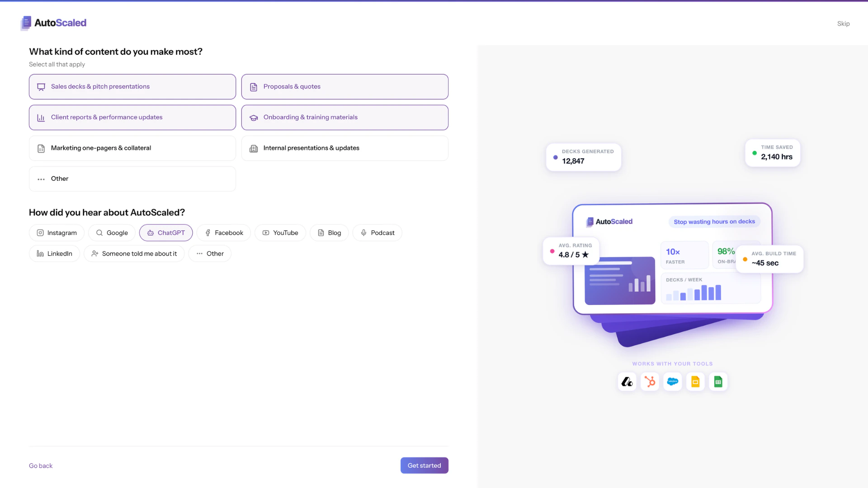Toggle the ChatGPT referral chip
The image size is (868, 488).
(165, 233)
